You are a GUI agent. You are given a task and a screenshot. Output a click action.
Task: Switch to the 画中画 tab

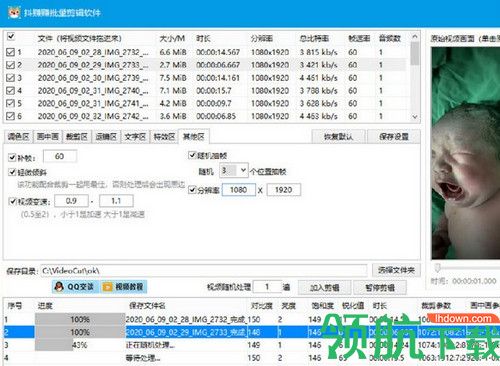point(48,136)
